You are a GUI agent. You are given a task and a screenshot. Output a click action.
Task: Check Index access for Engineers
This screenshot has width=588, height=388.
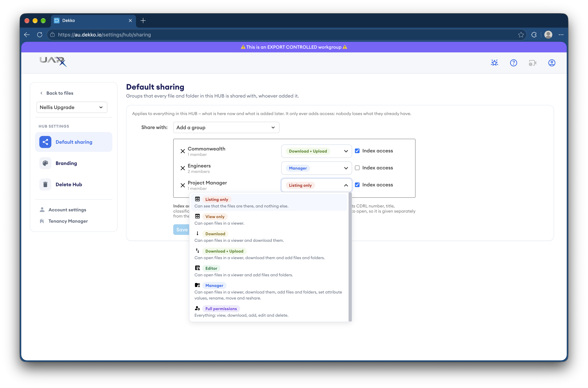[x=357, y=168]
